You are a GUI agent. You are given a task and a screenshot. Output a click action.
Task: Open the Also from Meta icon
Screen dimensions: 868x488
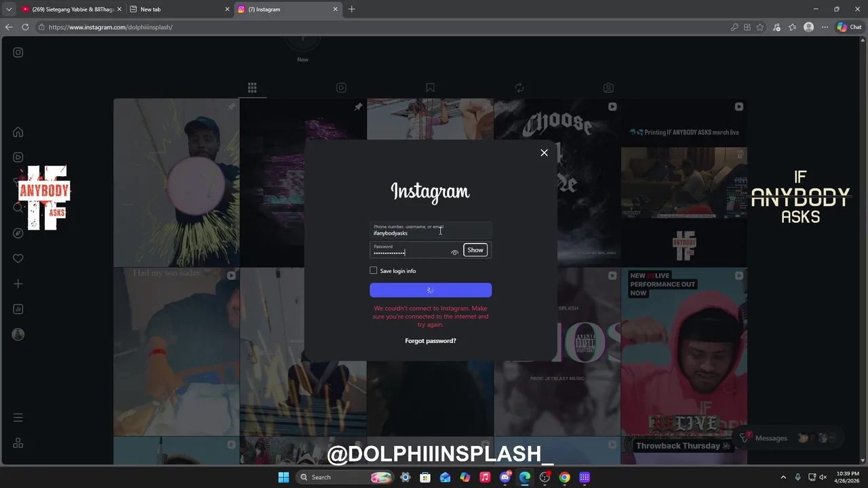click(x=18, y=443)
